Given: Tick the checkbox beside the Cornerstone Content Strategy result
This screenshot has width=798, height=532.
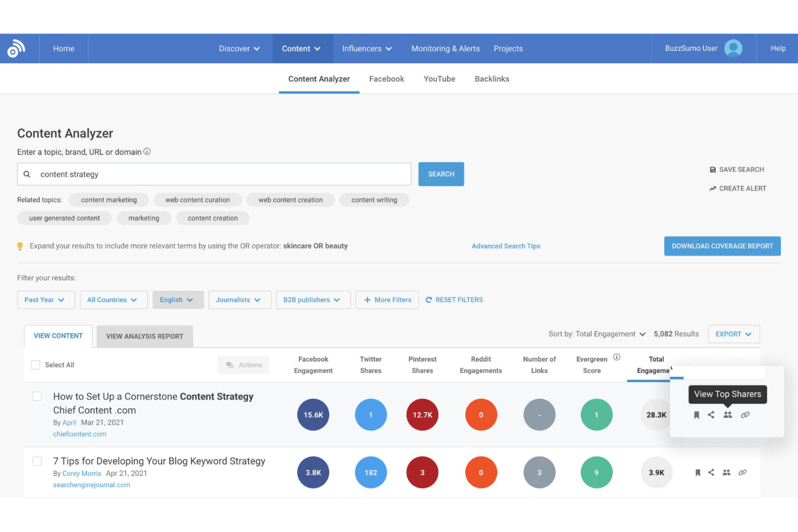Looking at the screenshot, I should pyautogui.click(x=37, y=396).
